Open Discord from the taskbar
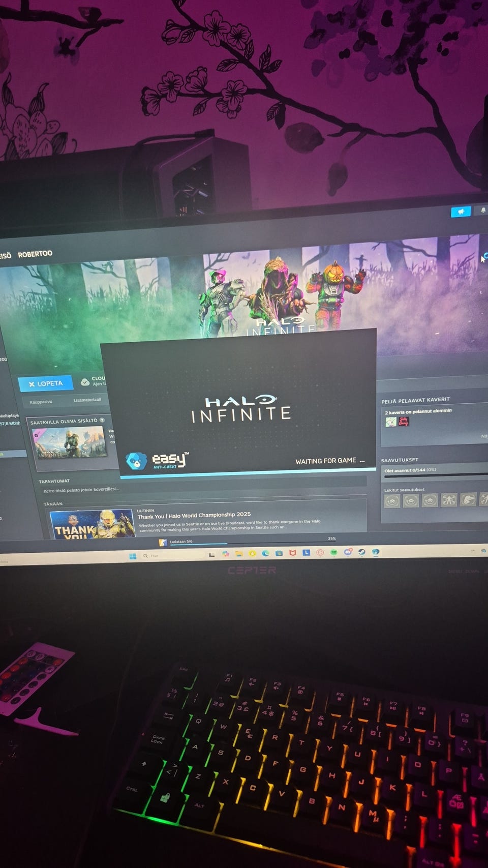 348,552
